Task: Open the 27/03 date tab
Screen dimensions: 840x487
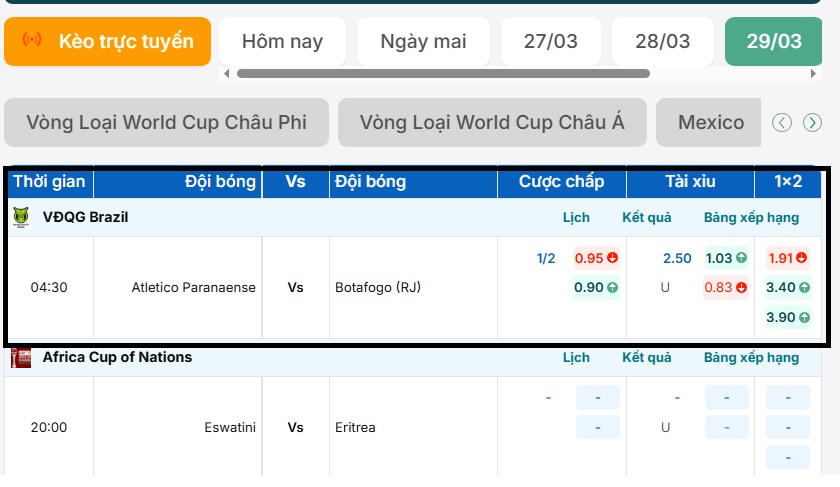Action: 550,41
